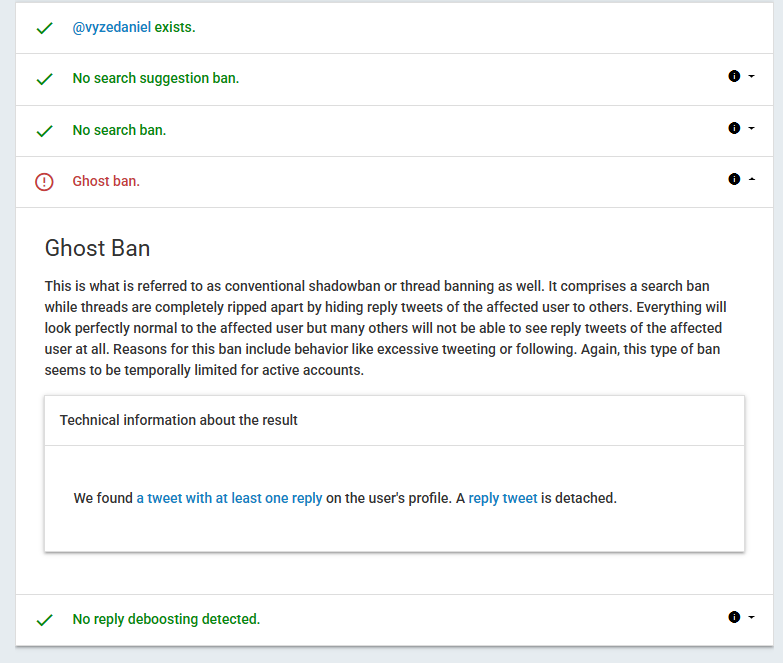Open the @vyzedaniel profile link
783x663 pixels.
click(x=111, y=27)
